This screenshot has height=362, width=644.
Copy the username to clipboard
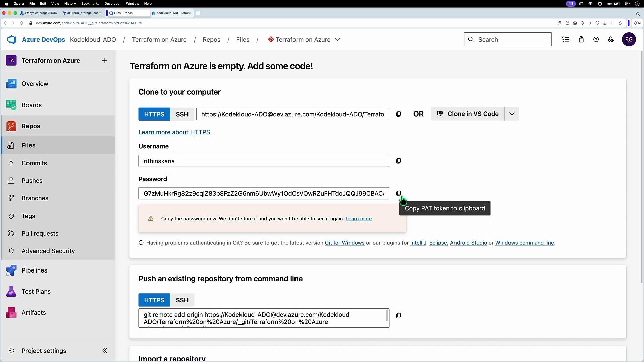point(398,161)
